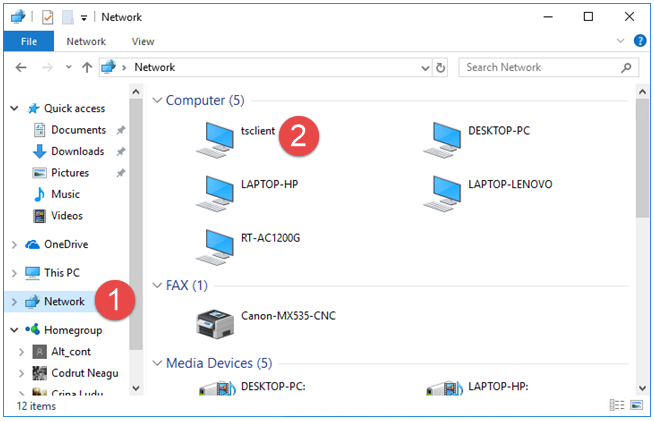The height and width of the screenshot is (421, 654).
Task: Select LAPTOP-LENOVO computer icon
Action: pyautogui.click(x=442, y=194)
